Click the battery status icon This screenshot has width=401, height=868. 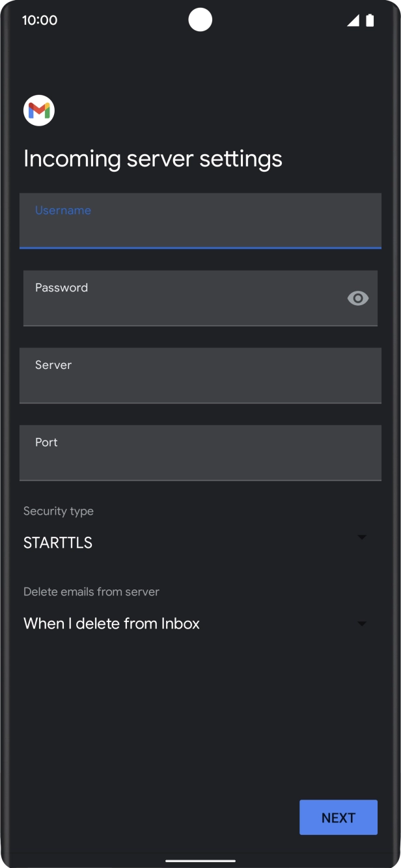pyautogui.click(x=370, y=20)
